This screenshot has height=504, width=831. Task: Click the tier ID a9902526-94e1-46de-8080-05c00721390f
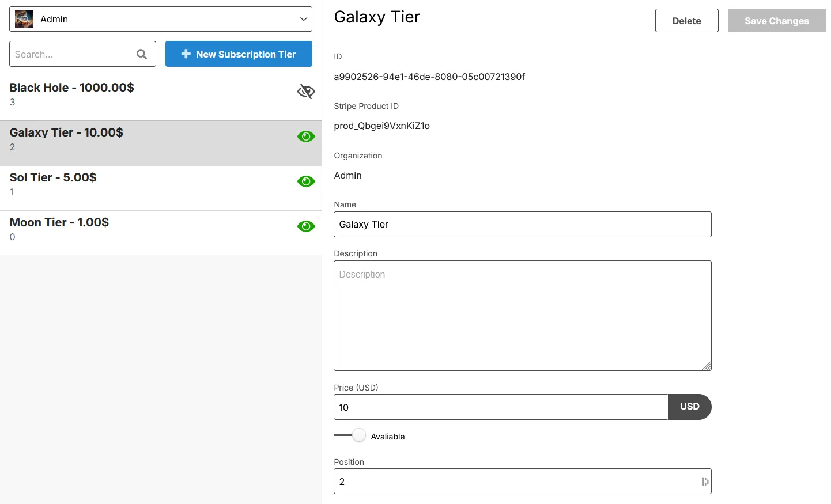click(x=429, y=77)
